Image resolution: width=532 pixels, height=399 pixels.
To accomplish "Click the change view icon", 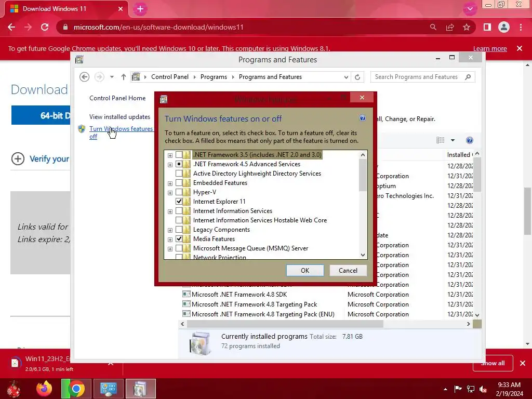I will (441, 140).
